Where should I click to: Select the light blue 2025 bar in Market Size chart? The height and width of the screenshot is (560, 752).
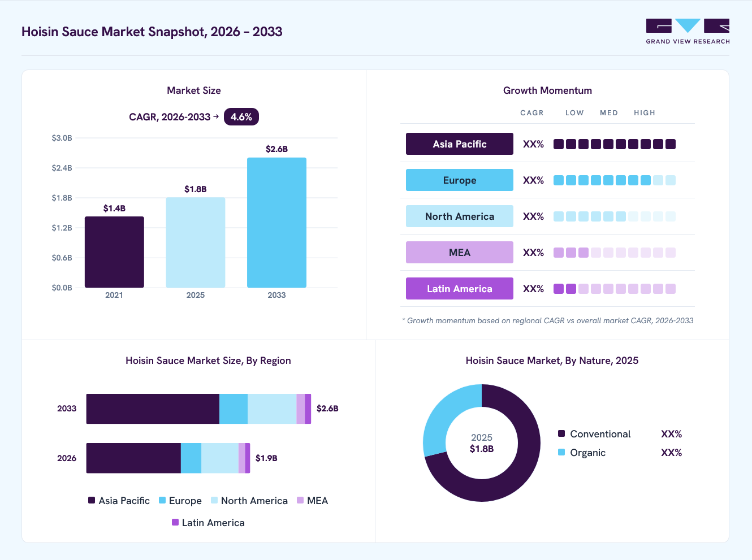196,242
